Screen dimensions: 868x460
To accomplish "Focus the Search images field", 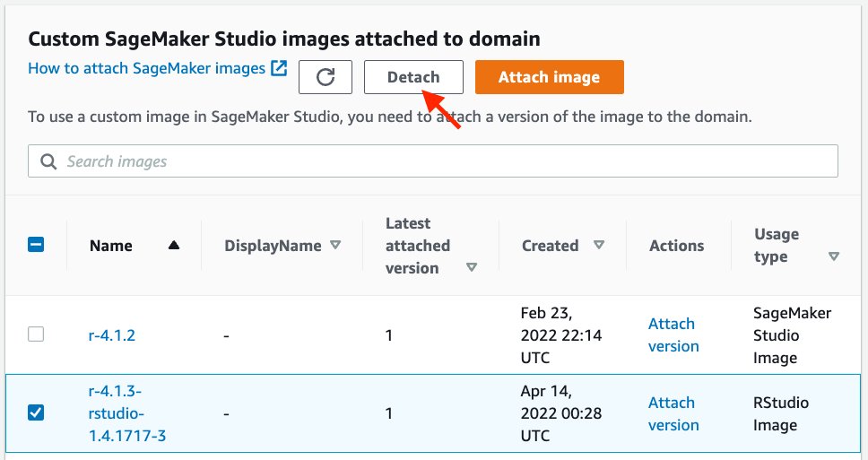I will pyautogui.click(x=433, y=161).
